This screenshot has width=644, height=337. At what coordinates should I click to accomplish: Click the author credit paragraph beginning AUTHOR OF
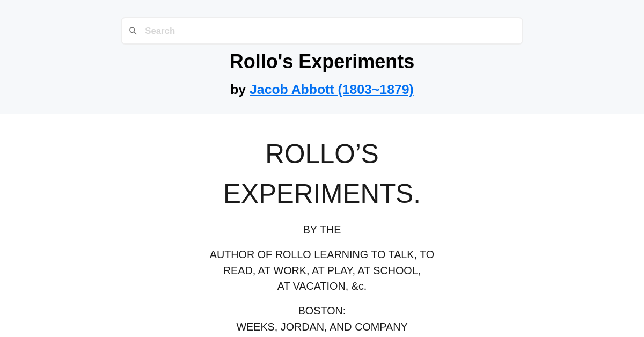pyautogui.click(x=322, y=270)
